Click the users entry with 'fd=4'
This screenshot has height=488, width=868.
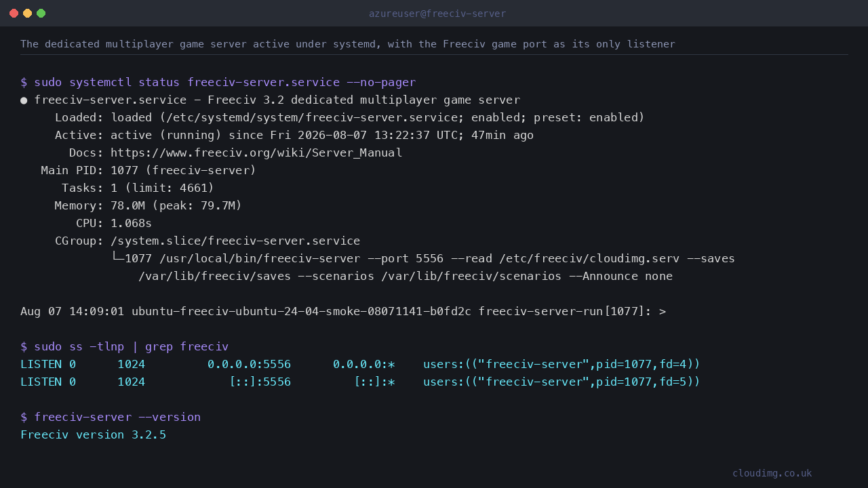click(x=561, y=364)
